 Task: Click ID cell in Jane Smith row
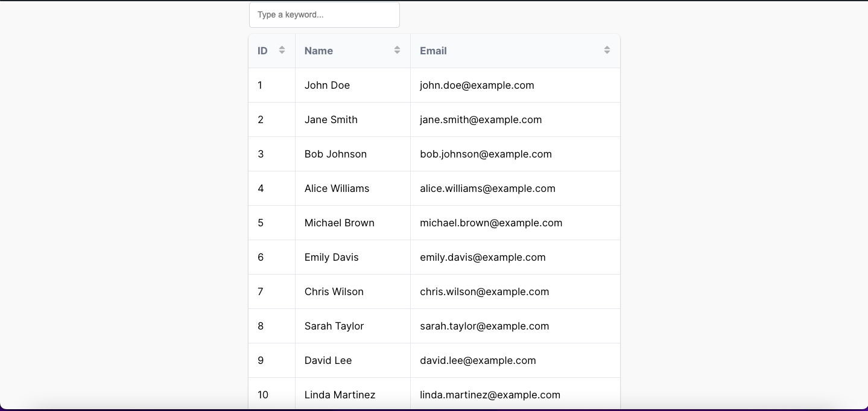(272, 119)
